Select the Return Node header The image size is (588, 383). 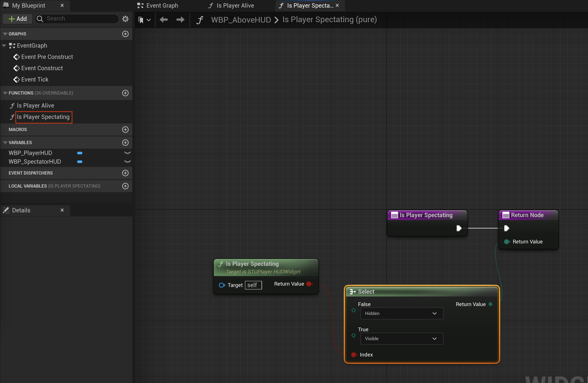528,215
